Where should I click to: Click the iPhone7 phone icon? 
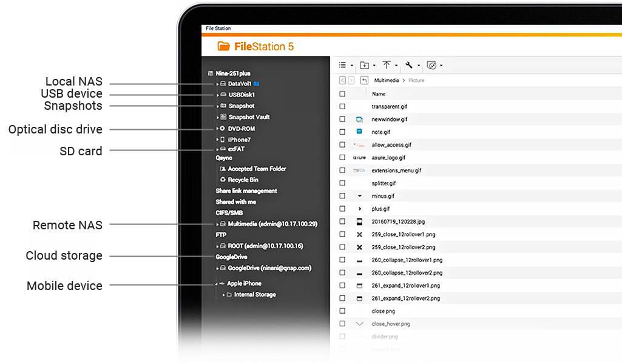[223, 140]
